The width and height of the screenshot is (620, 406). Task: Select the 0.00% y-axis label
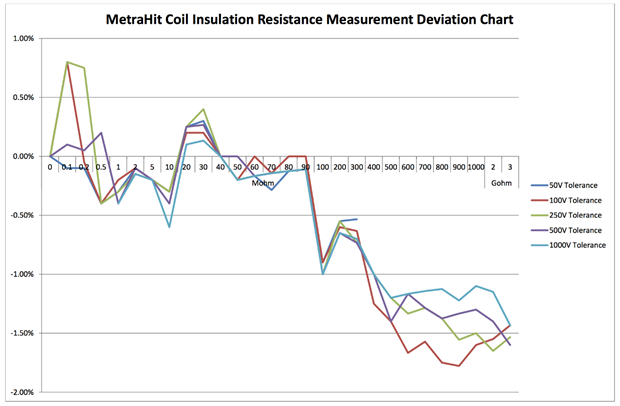click(24, 157)
